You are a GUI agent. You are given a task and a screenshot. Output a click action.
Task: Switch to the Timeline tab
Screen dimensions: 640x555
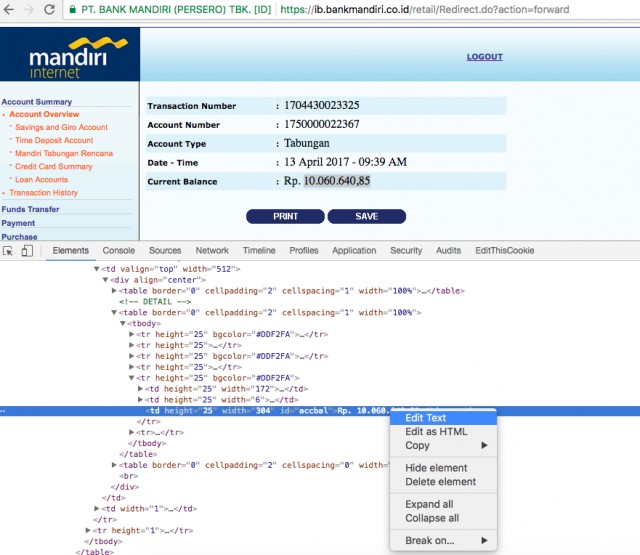pos(259,251)
